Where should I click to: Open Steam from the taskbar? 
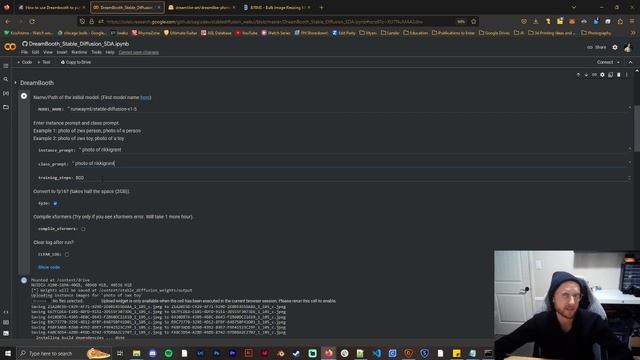(296, 353)
